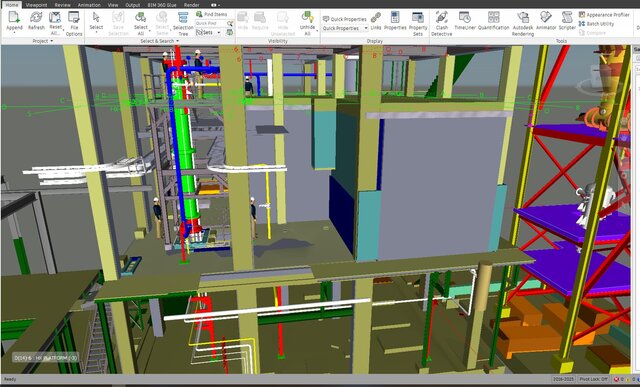
Task: Click the Append file icon
Action: point(14,17)
